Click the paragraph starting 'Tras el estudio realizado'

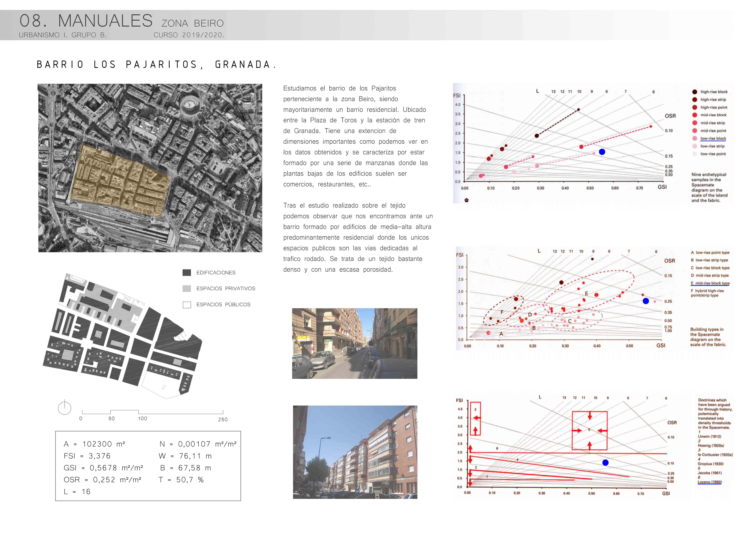(358, 237)
